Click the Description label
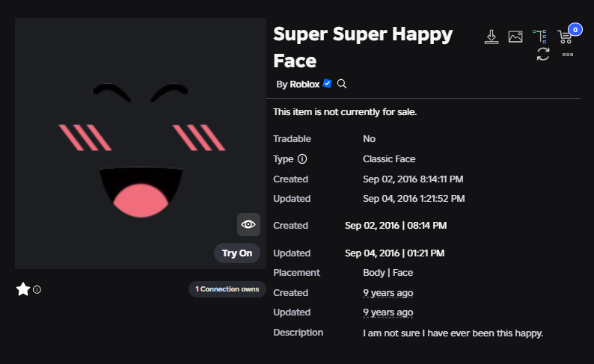Screen dimensions: 594x364 (x=298, y=333)
